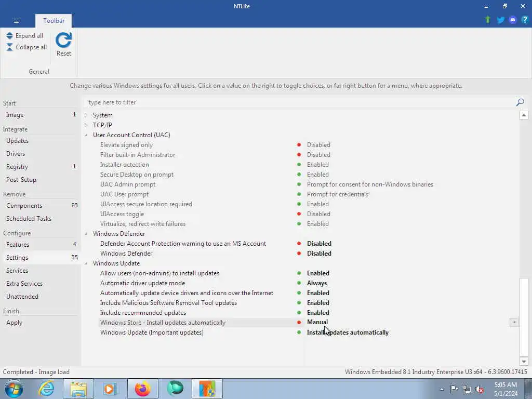This screenshot has height=399, width=532.
Task: Open Action Center flag tray icon
Action: click(x=454, y=389)
